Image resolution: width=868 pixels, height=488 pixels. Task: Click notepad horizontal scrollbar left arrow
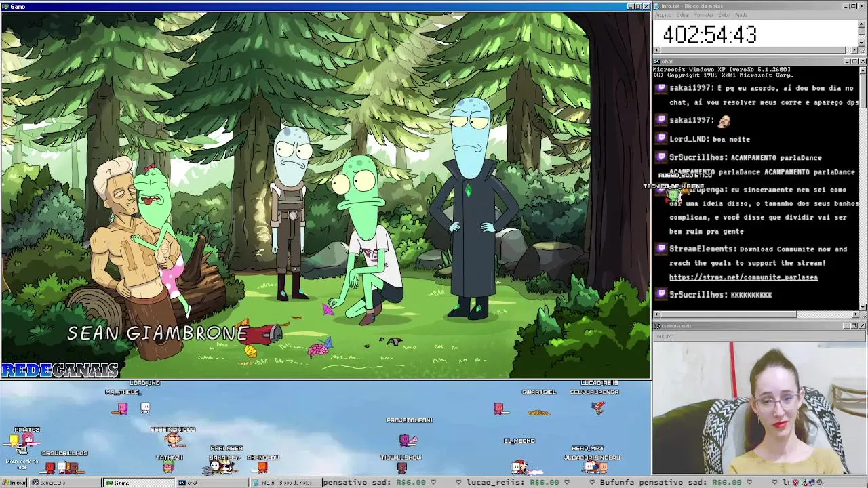pyautogui.click(x=656, y=50)
